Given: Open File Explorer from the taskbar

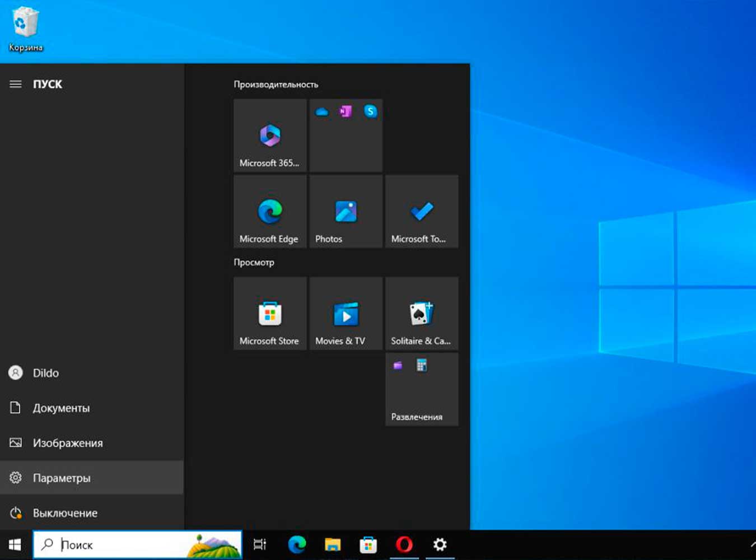Looking at the screenshot, I should pos(333,544).
